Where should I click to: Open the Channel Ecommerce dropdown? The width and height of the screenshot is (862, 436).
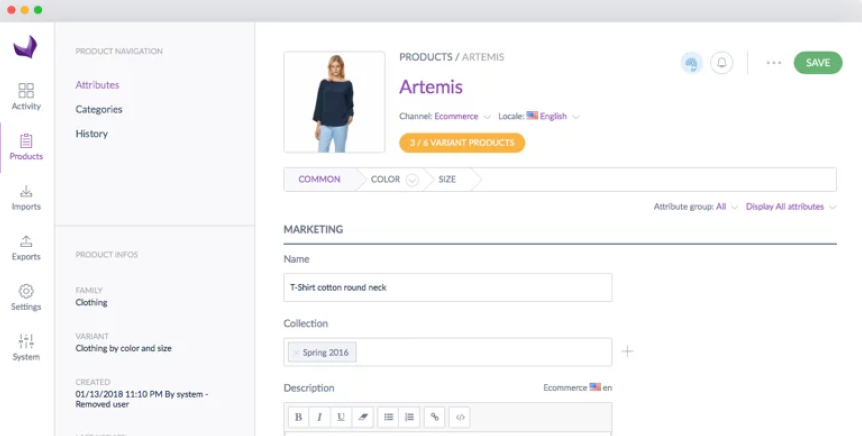point(462,117)
